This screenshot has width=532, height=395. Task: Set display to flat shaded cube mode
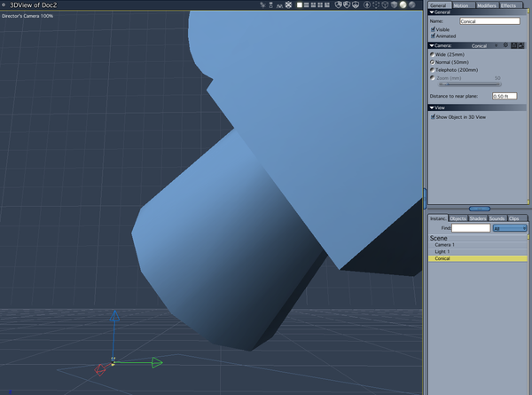tap(394, 4)
